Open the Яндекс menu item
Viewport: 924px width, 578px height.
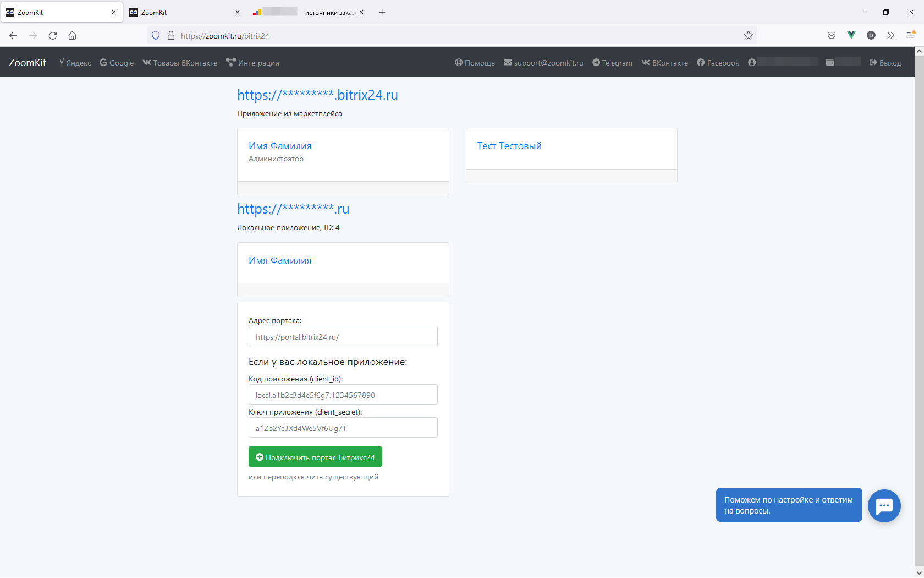[75, 63]
